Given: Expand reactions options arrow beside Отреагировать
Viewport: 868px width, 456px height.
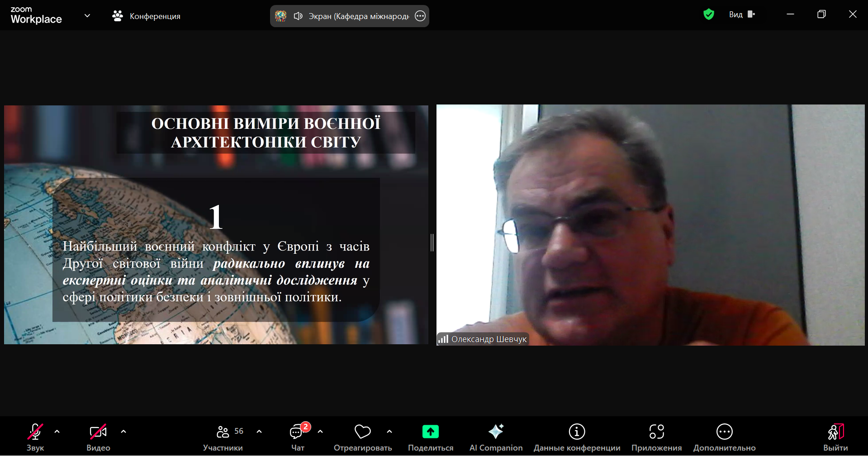Looking at the screenshot, I should [389, 432].
